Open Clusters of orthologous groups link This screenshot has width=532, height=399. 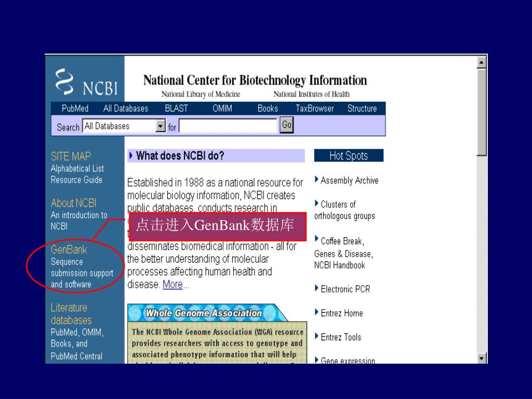(x=344, y=210)
